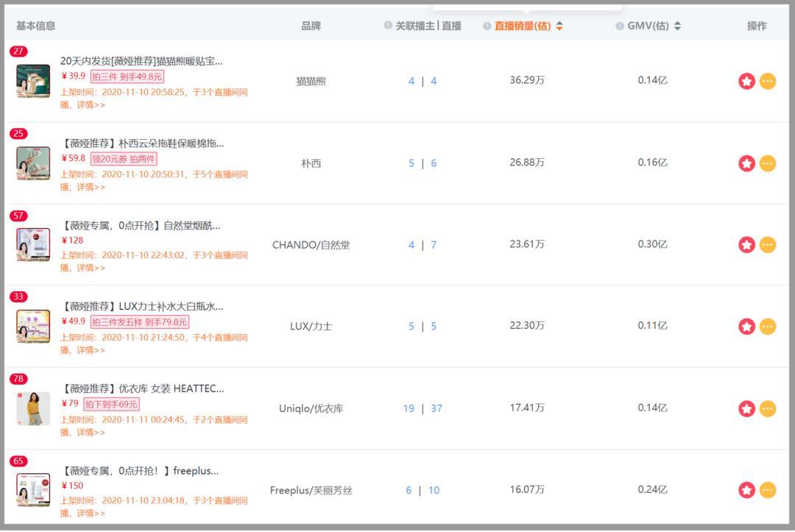Open more options for 朴西 row

click(x=768, y=163)
